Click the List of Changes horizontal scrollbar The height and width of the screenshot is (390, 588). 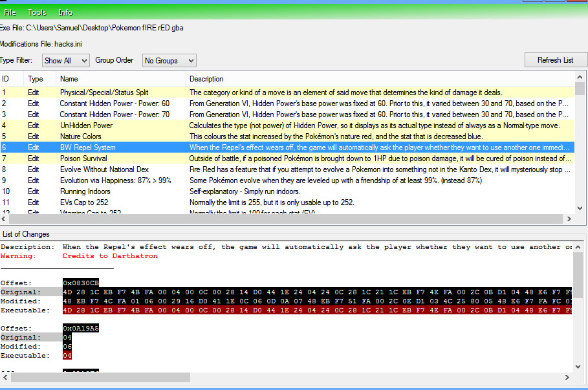tap(100, 377)
